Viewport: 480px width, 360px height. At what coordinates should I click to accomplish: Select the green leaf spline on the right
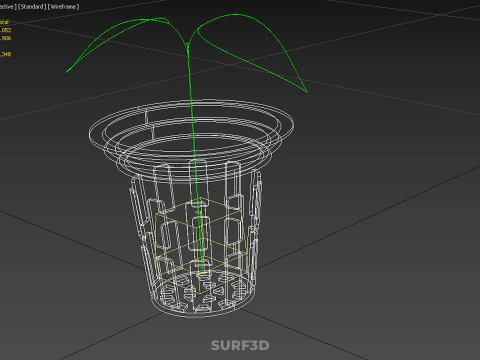click(x=252, y=53)
